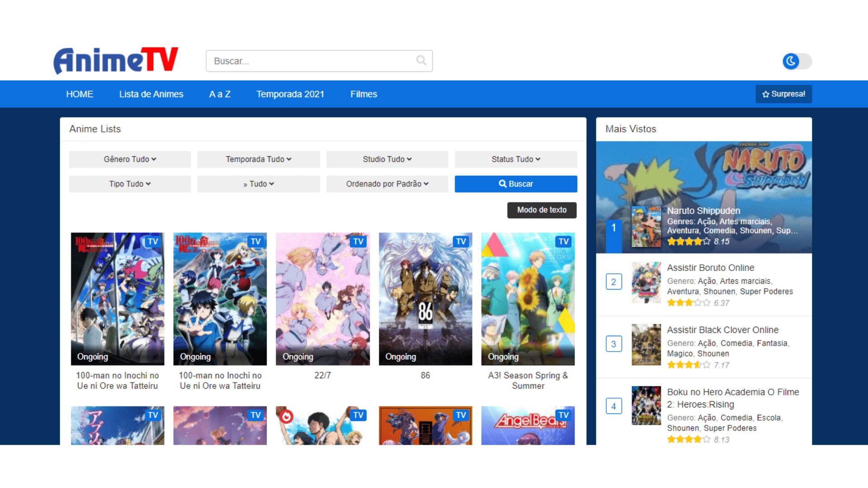Expand the Studio Tudo filter

387,159
